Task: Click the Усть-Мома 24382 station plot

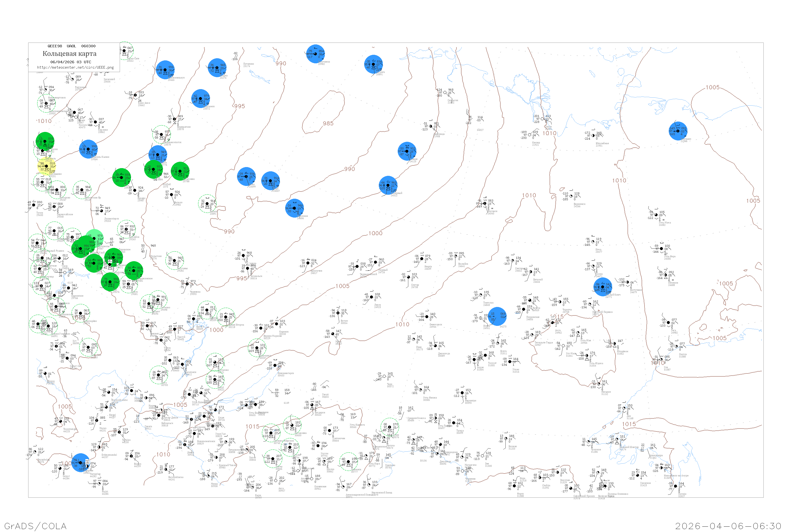Action: coord(656,215)
